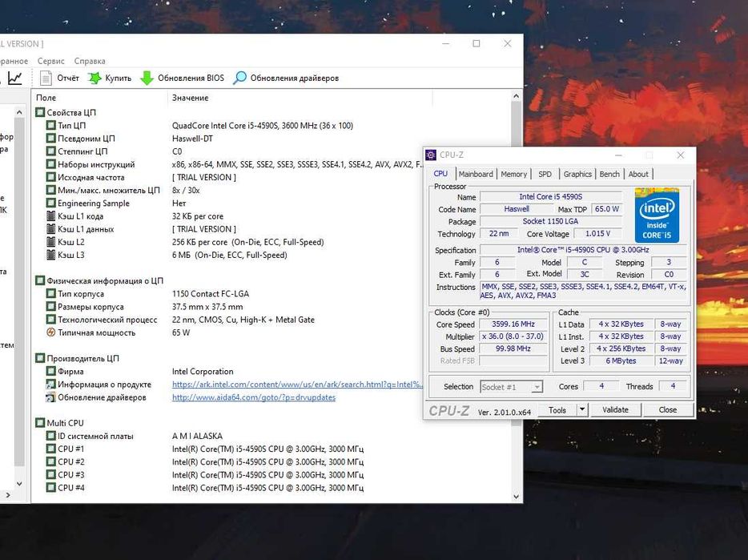Switch to the Bench tab in CPU-Z
Viewport: 748px width, 560px height.
click(x=609, y=175)
